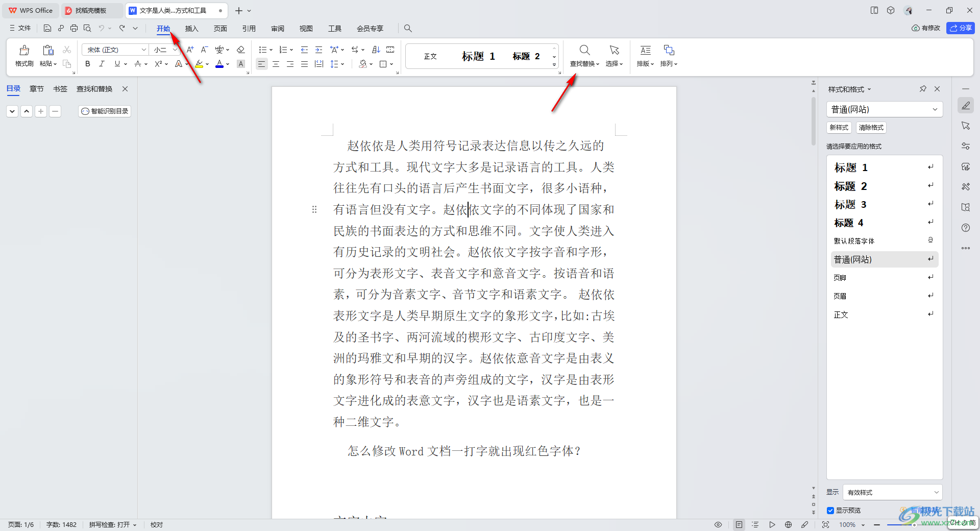The width and height of the screenshot is (980, 531).
Task: Click the 清除格式 button
Action: 871,128
